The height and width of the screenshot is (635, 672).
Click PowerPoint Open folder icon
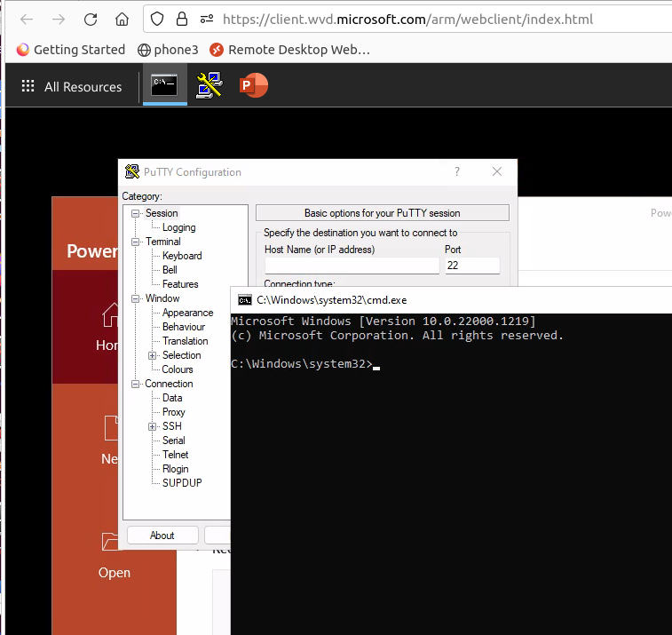pyautogui.click(x=110, y=542)
